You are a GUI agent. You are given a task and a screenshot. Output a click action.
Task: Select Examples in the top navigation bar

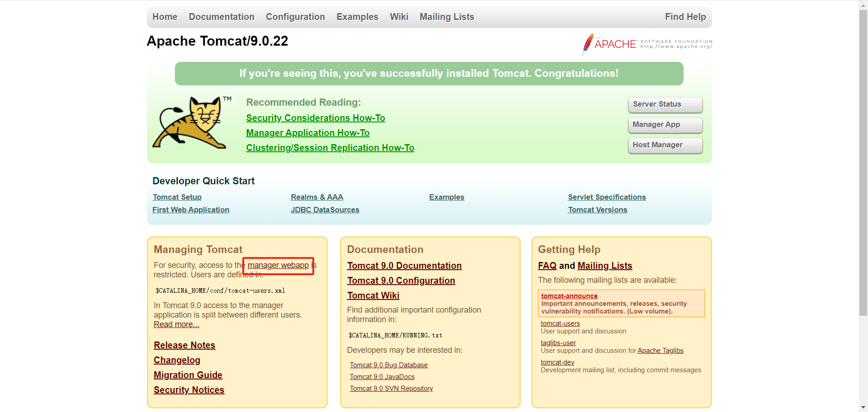[357, 17]
